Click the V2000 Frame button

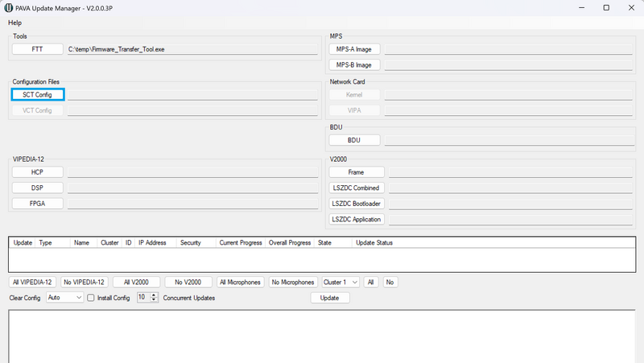(357, 172)
